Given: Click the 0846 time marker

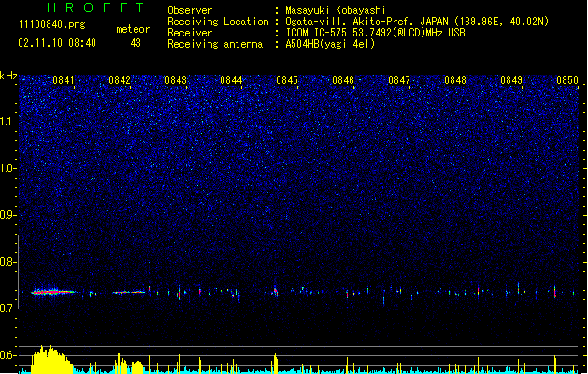Looking at the screenshot, I should point(343,80).
